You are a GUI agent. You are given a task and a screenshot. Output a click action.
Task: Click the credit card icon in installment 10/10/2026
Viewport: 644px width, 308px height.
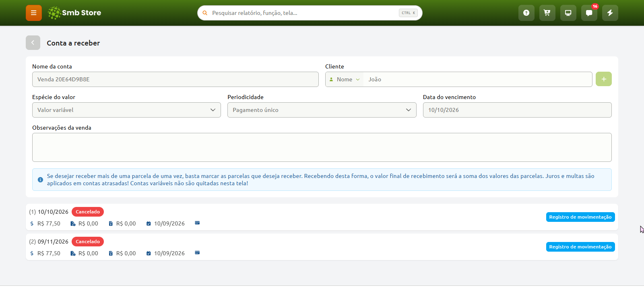click(197, 223)
